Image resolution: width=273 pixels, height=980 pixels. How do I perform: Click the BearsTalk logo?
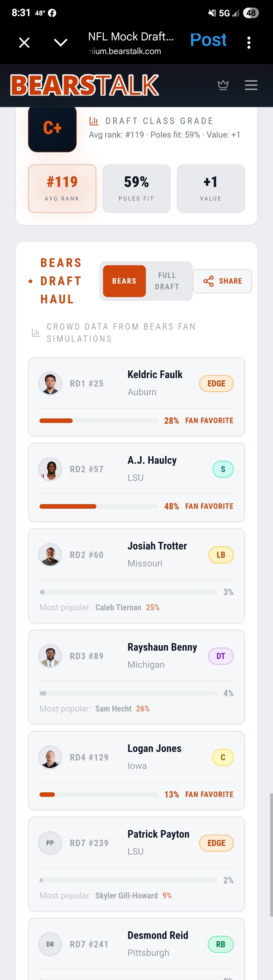click(85, 85)
